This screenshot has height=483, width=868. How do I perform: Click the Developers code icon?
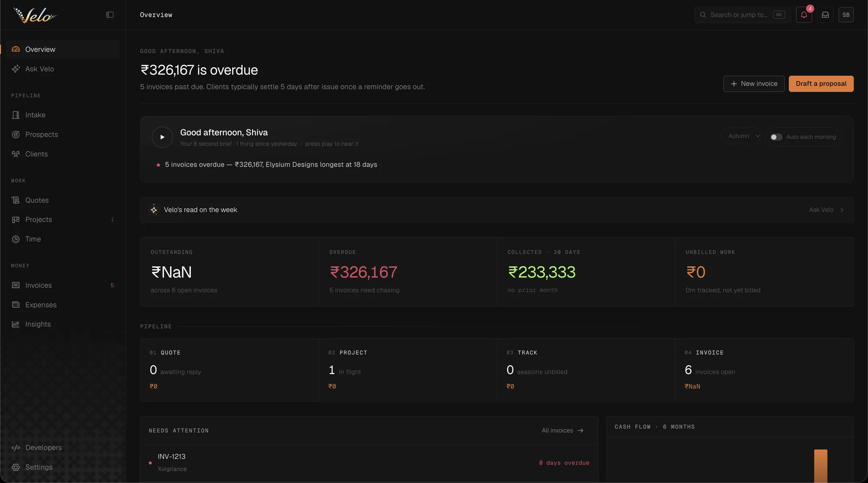click(16, 448)
